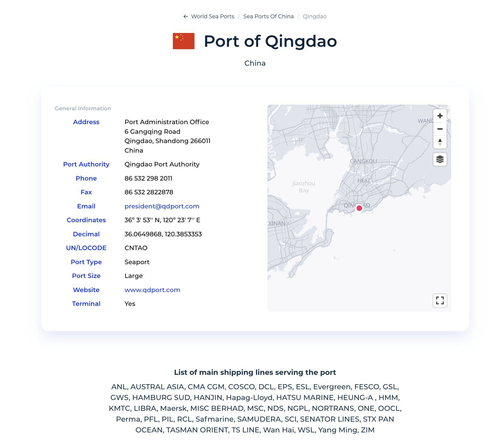Click the CNTAO UN/LOCODE value
The image size is (503, 448).
(136, 248)
